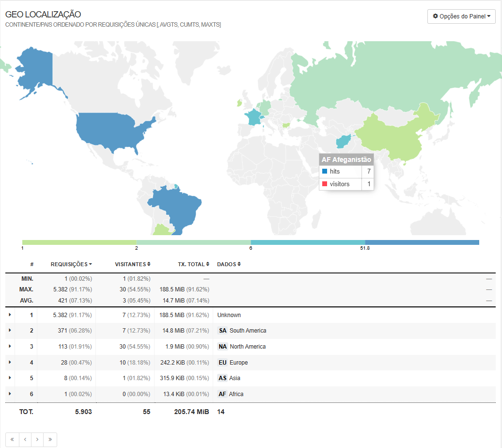The height and width of the screenshot is (448, 502).
Task: Open the Opções do Painel dropdown
Action: [x=461, y=16]
